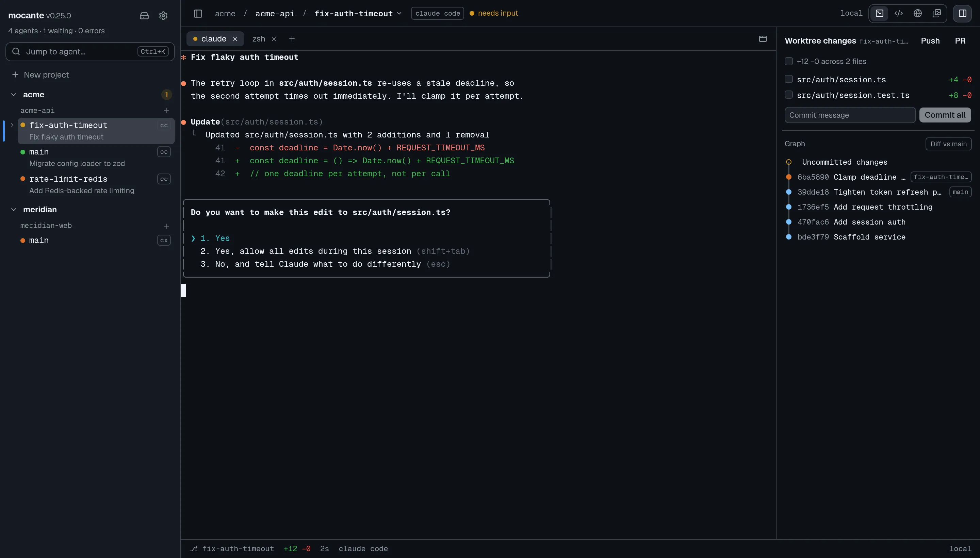Check src/auth/session.test.ts checkbox

click(x=789, y=95)
